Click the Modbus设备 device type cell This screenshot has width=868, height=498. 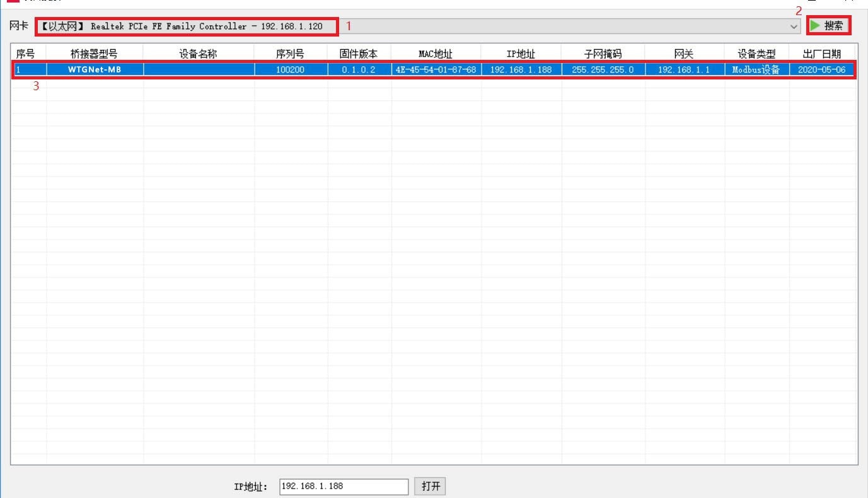pos(756,70)
